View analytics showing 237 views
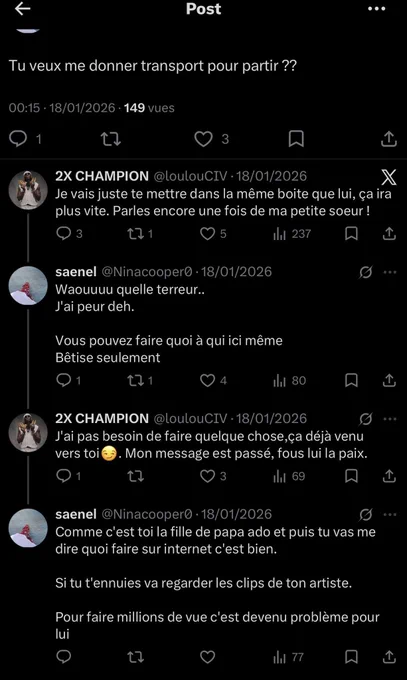Screen dimensions: 407x680 pyautogui.click(x=292, y=234)
